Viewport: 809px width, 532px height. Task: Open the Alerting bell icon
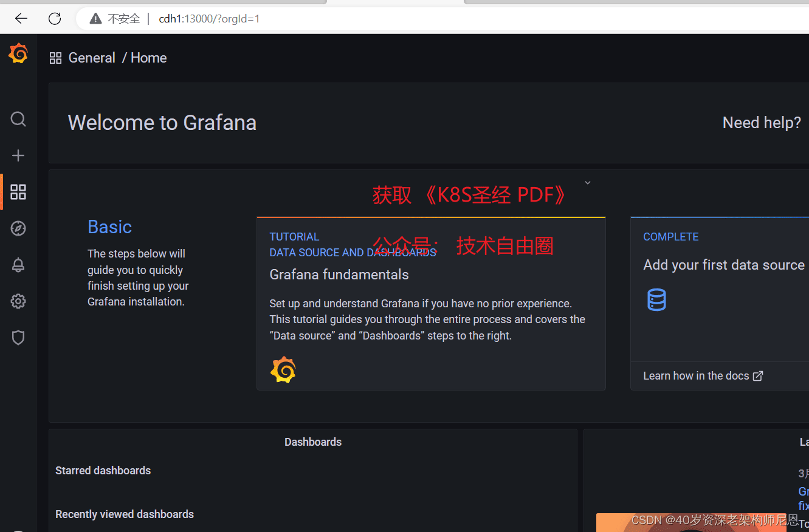tap(18, 265)
